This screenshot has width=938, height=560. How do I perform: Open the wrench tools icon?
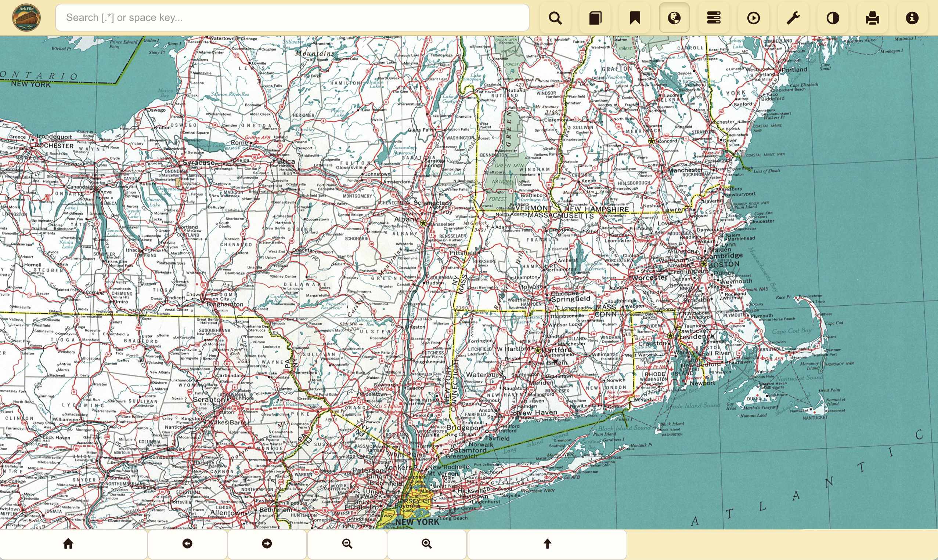click(793, 18)
